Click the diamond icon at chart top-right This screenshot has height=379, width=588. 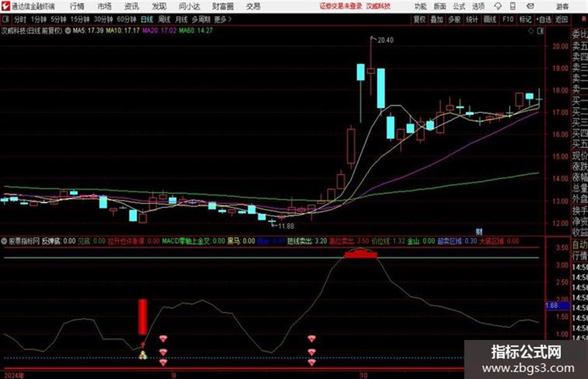click(531, 31)
